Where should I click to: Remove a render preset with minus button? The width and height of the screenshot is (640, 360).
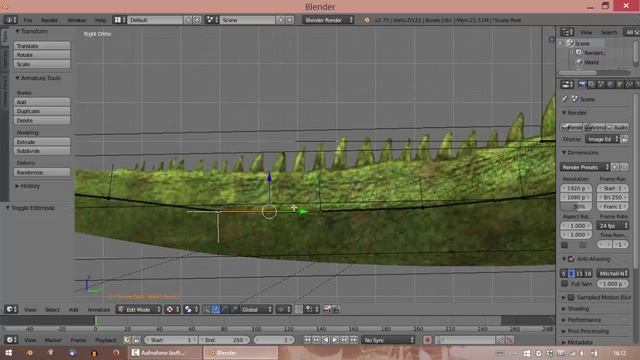(x=624, y=167)
